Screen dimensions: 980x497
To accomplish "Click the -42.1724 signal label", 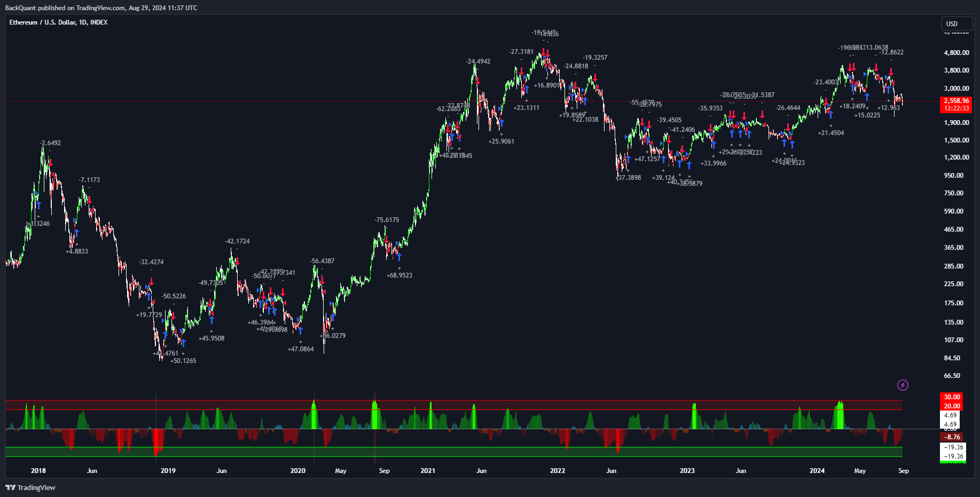I will [238, 241].
